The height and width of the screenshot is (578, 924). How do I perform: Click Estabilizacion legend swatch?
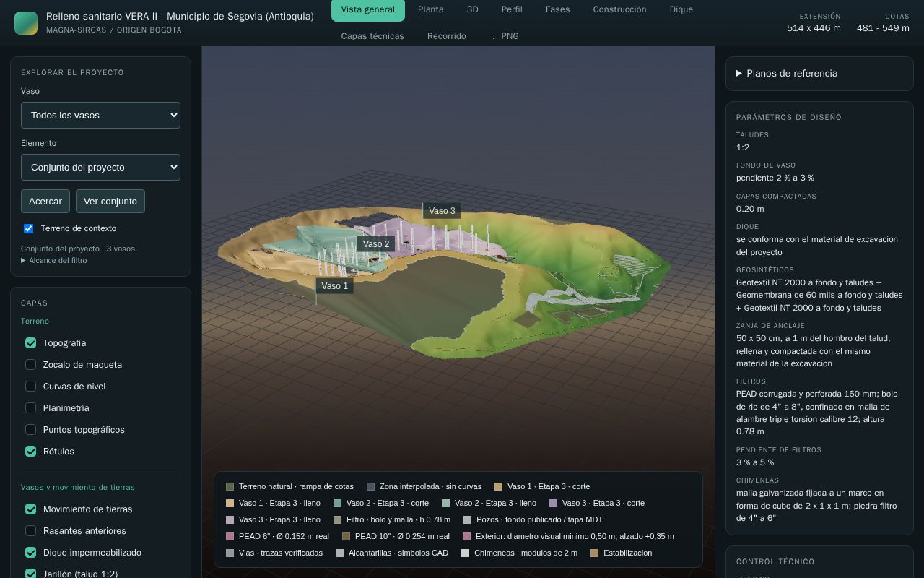pyautogui.click(x=595, y=553)
